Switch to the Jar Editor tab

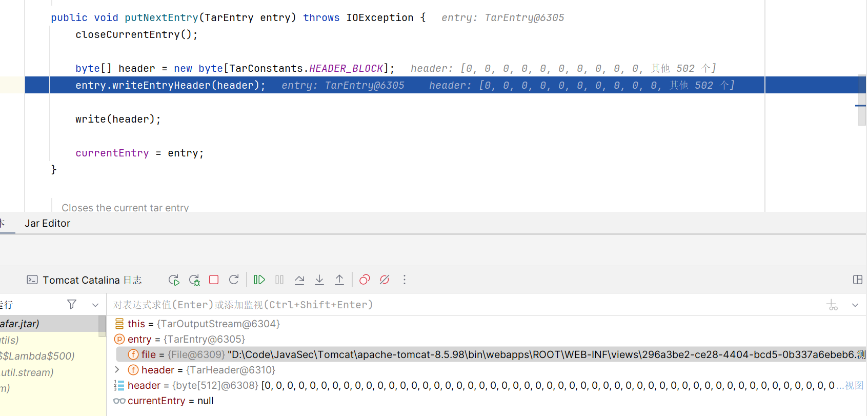48,223
